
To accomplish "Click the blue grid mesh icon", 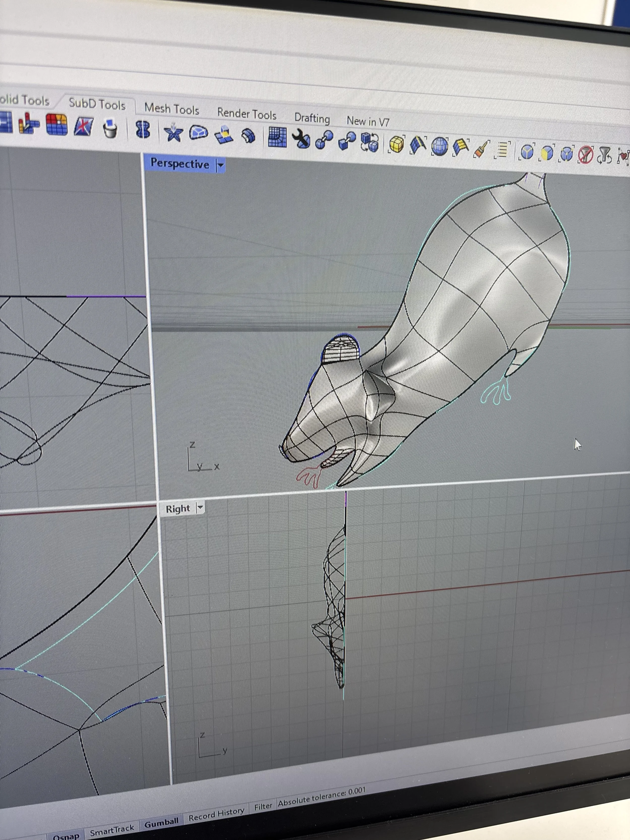I will coord(277,137).
